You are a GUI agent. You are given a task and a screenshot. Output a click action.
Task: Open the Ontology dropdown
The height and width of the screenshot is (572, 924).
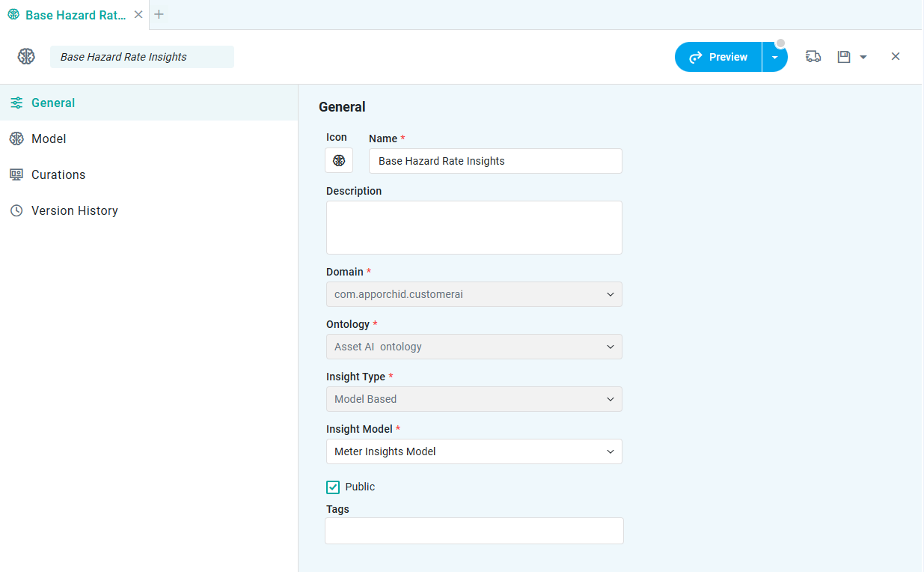point(474,347)
